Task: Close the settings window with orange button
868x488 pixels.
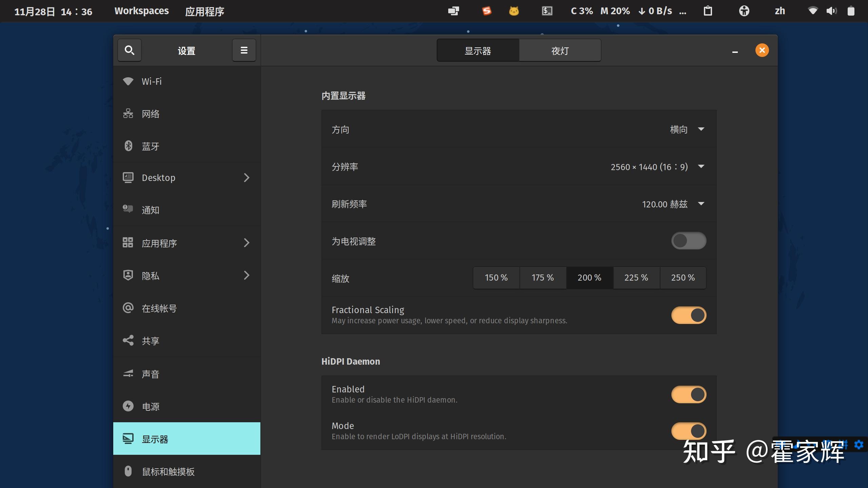Action: [x=762, y=50]
